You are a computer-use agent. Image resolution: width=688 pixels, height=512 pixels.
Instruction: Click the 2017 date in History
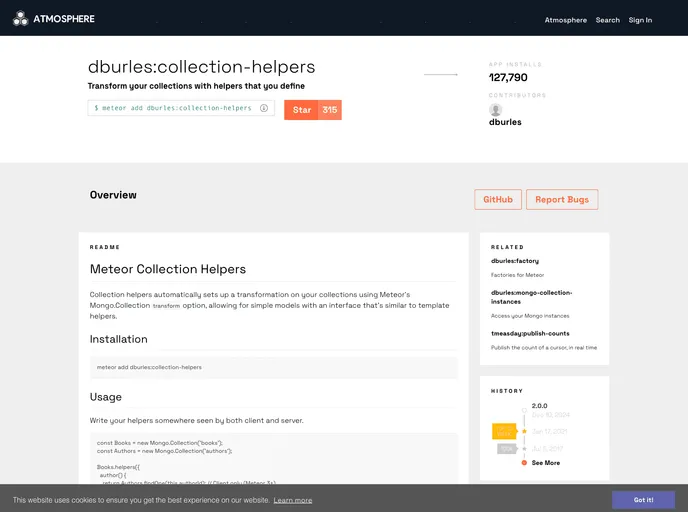pos(547,449)
